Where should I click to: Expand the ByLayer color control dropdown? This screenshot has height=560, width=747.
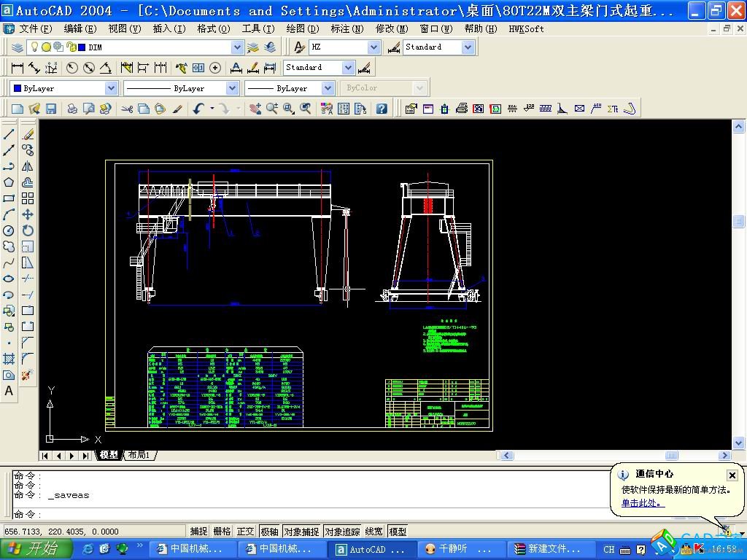(x=111, y=88)
